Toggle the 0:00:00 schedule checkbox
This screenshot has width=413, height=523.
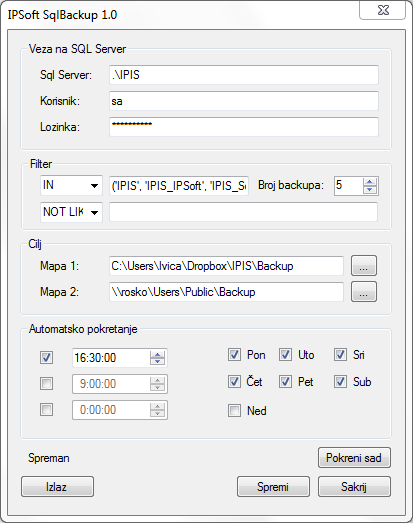pos(46,410)
